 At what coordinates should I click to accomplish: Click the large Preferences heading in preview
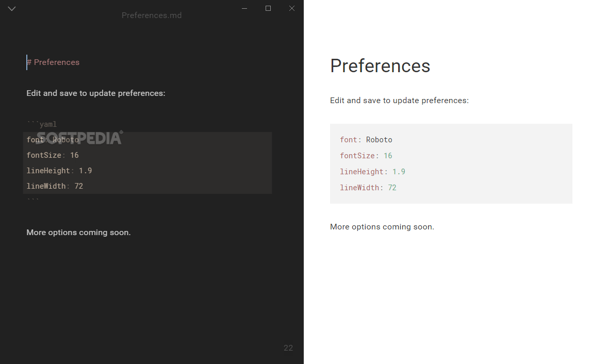[x=380, y=66]
